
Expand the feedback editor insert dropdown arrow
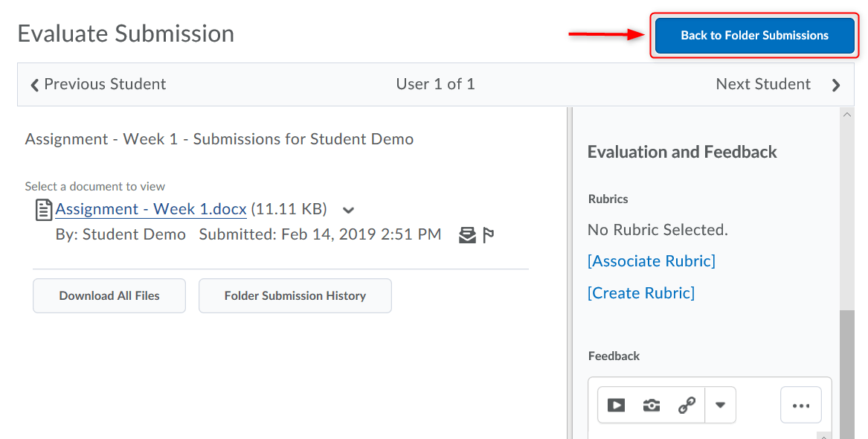click(720, 406)
